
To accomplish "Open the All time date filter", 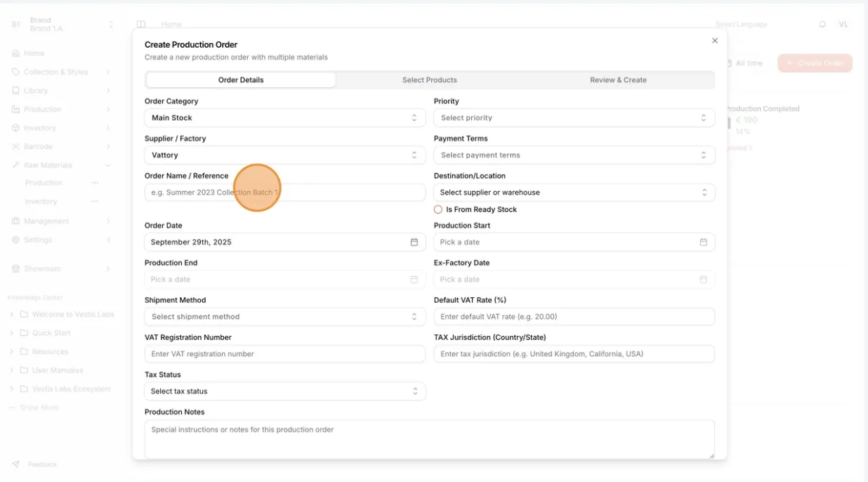I will click(744, 63).
